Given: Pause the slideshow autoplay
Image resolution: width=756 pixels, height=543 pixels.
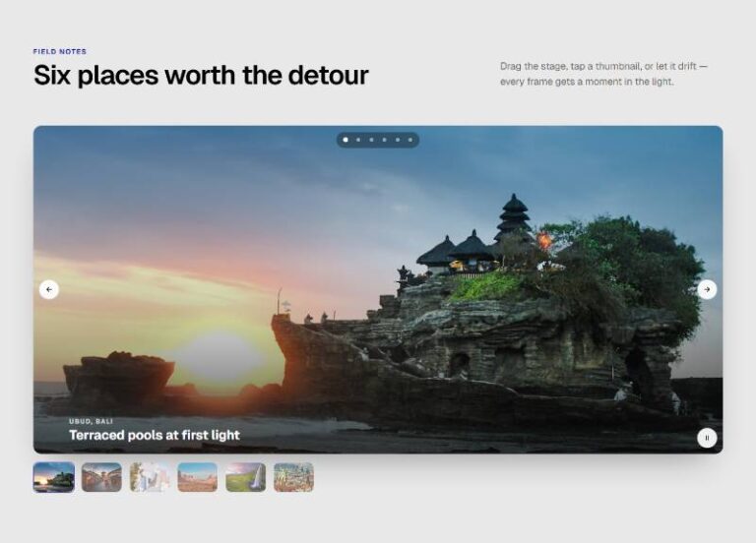Looking at the screenshot, I should click(707, 438).
